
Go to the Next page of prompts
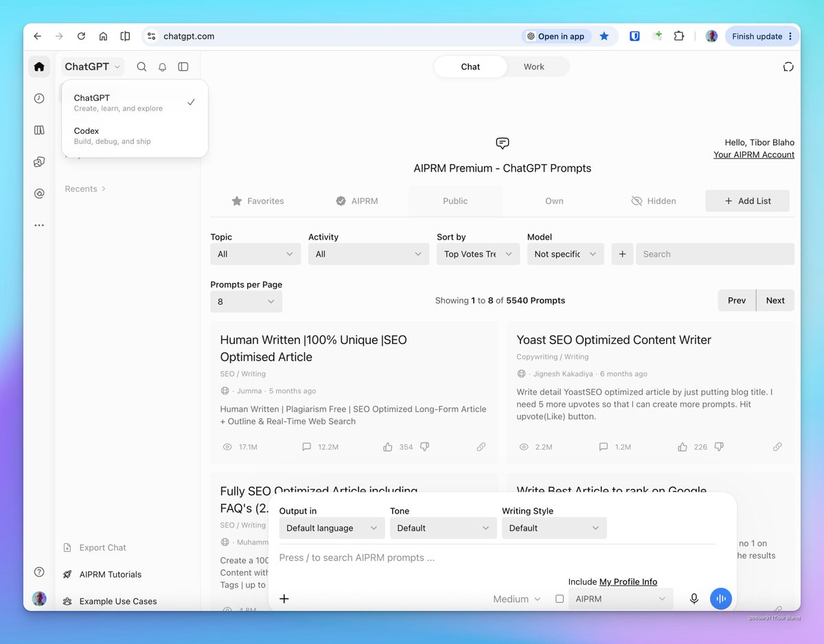775,301
